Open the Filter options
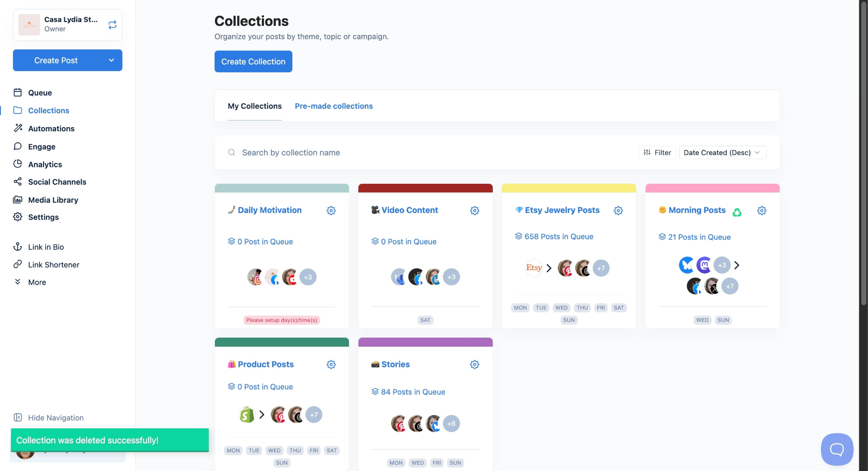The height and width of the screenshot is (471, 868). tap(657, 152)
